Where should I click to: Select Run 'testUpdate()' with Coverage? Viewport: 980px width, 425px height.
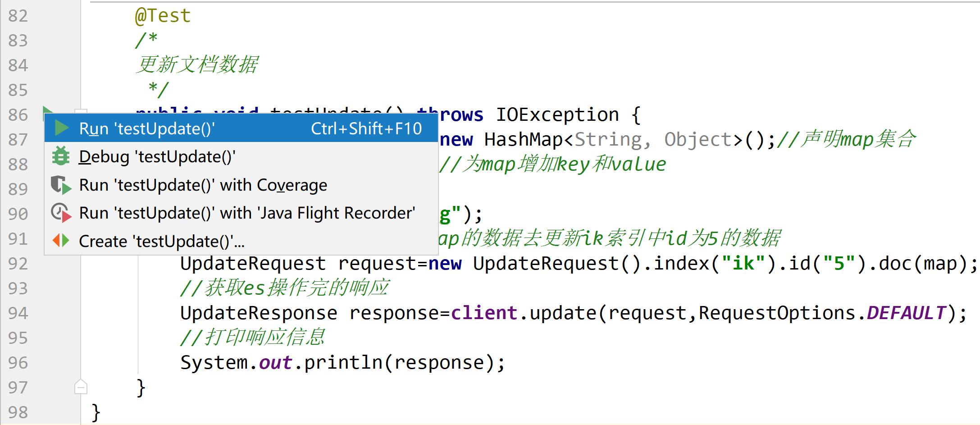click(x=241, y=185)
